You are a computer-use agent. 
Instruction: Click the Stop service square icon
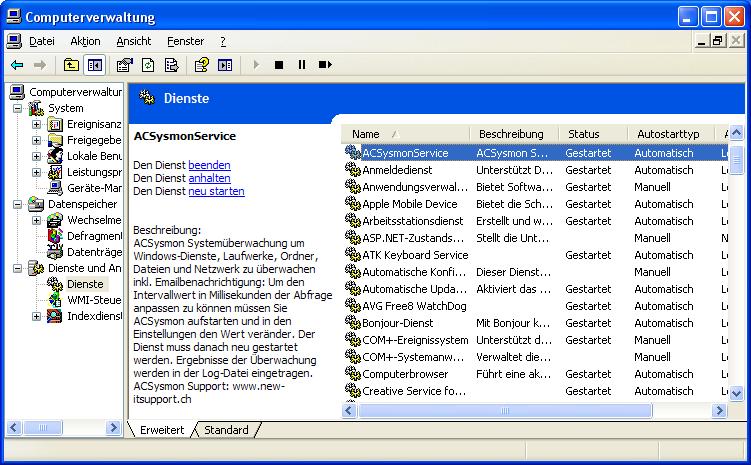click(279, 65)
